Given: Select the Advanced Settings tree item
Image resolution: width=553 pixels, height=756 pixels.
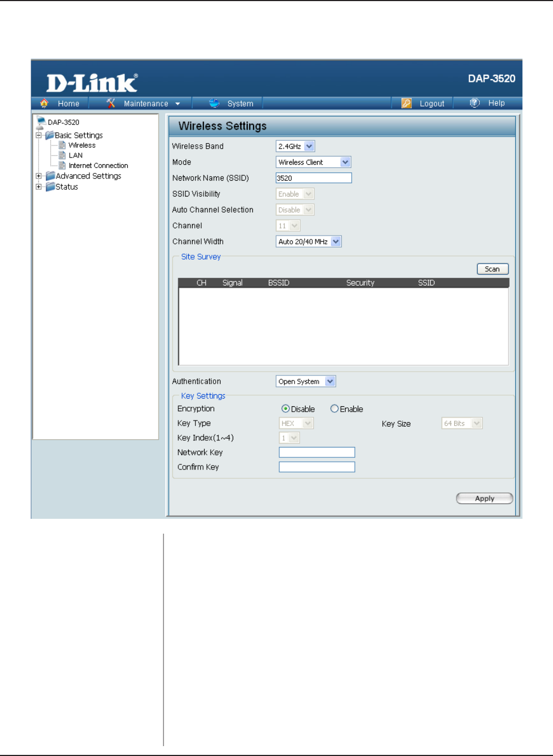Looking at the screenshot, I should (x=88, y=176).
